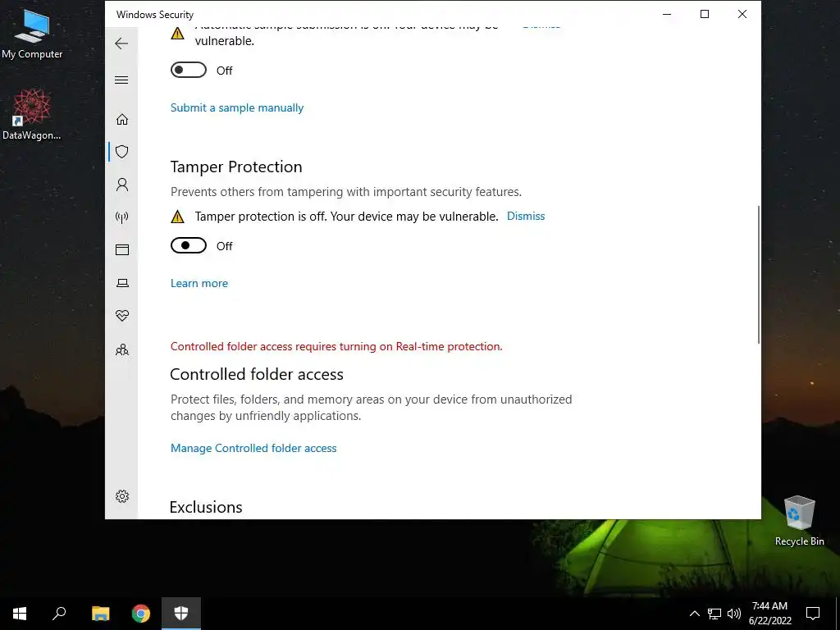840x630 pixels.
Task: Maximize the Windows Security window
Action: point(705,15)
